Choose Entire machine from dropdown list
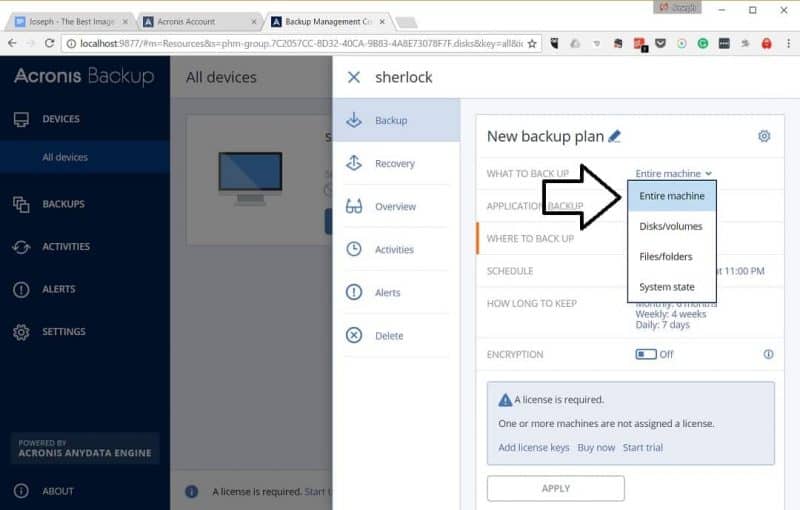This screenshot has height=510, width=800. tap(672, 196)
